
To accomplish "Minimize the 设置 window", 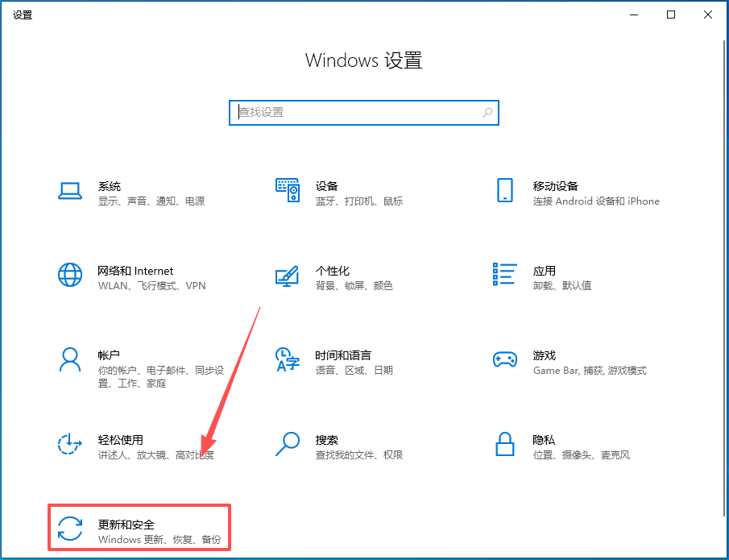I will click(634, 15).
